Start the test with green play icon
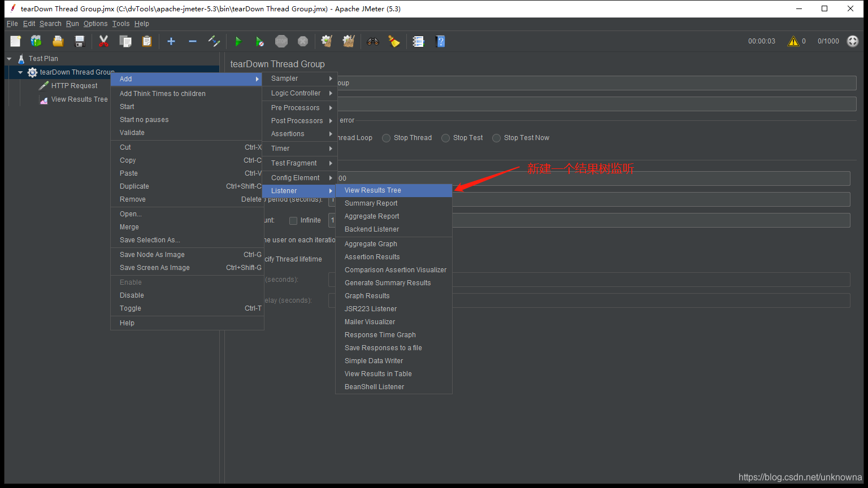The height and width of the screenshot is (488, 868). tap(238, 41)
